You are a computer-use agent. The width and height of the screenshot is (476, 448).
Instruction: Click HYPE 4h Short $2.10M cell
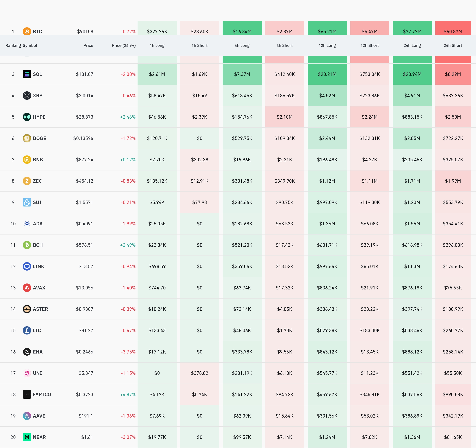pyautogui.click(x=284, y=117)
